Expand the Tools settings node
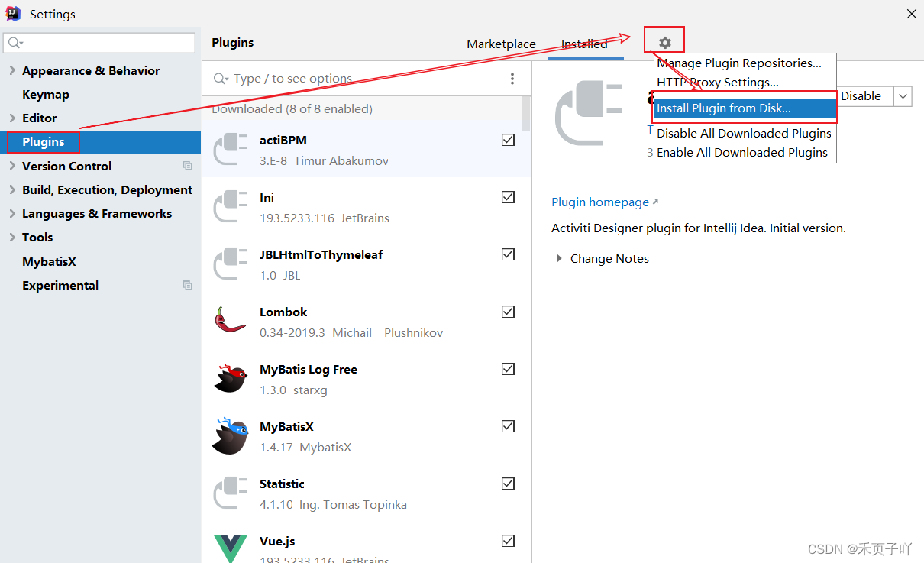 pos(12,237)
